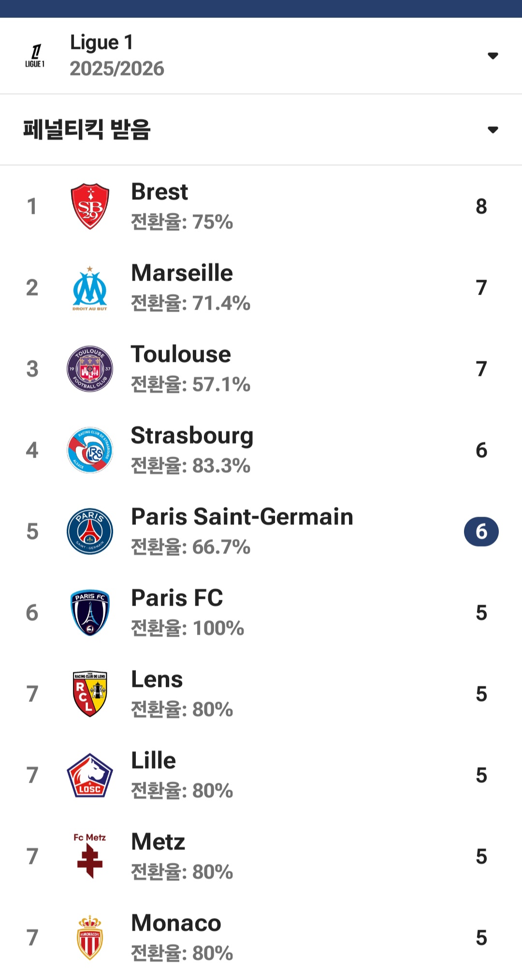The image size is (522, 980).
Task: Open the 페널티킥 받음 statistic selector label
Action: 87,130
